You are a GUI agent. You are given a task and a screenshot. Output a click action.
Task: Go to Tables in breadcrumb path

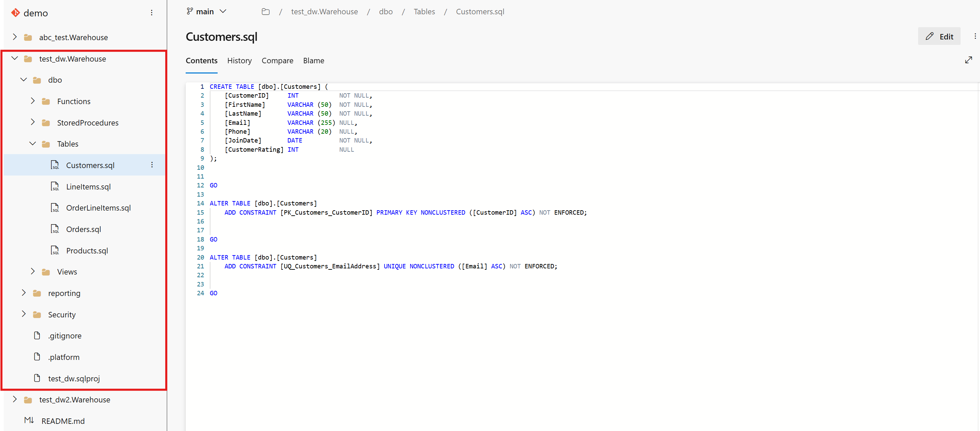424,12
